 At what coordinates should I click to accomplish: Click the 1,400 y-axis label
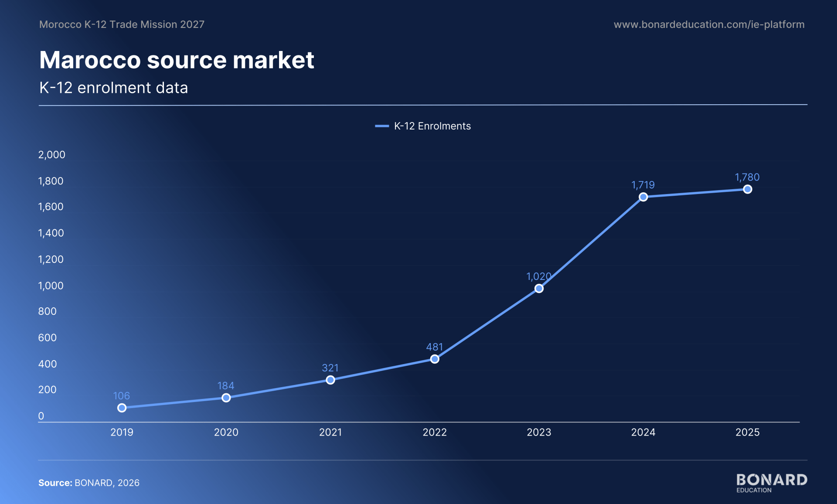point(51,233)
